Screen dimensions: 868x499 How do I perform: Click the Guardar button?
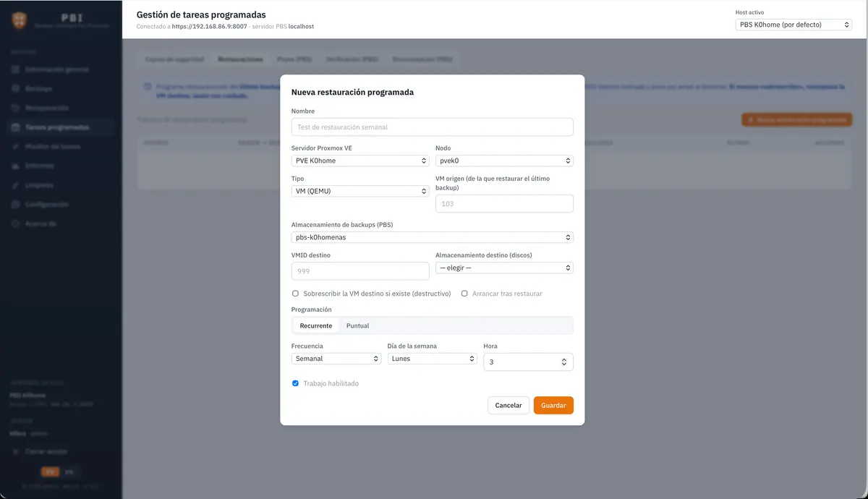[553, 405]
